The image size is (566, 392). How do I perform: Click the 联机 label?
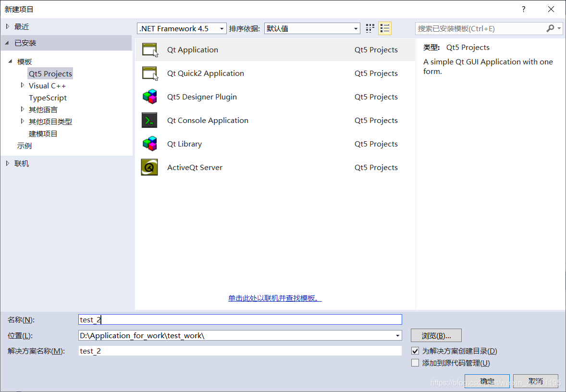tap(22, 163)
